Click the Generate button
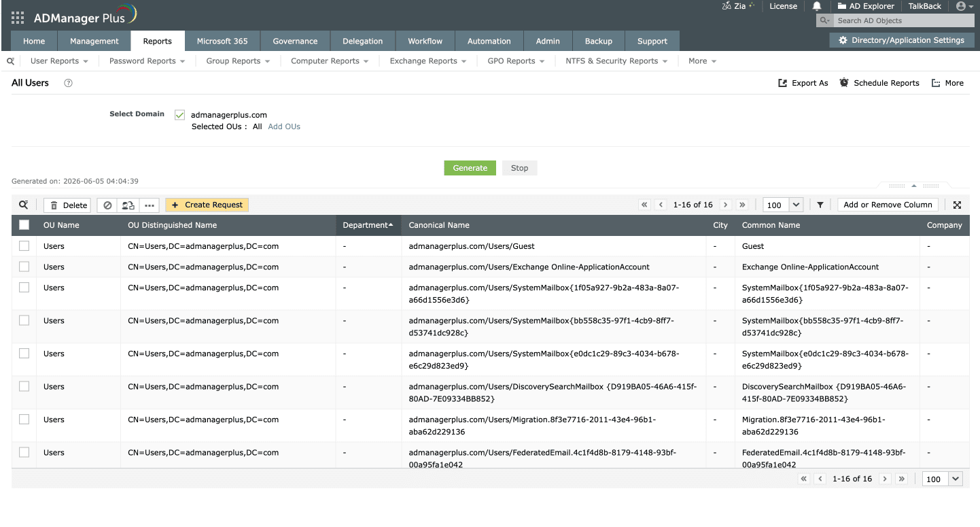Screen dimensions: 980x527 [470, 168]
